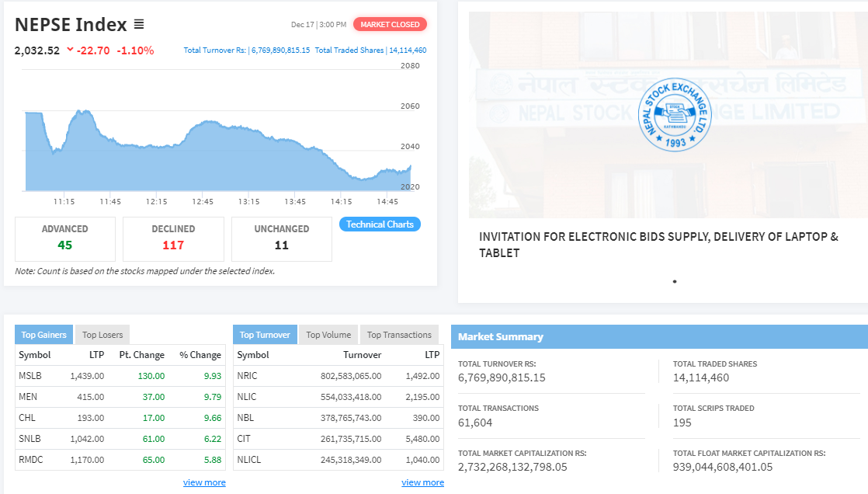Open view more under Top Gainers table
868x494 pixels.
(x=204, y=482)
